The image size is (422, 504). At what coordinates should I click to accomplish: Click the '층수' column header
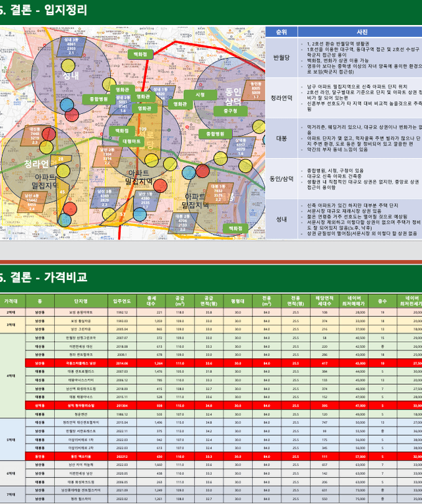point(382,301)
